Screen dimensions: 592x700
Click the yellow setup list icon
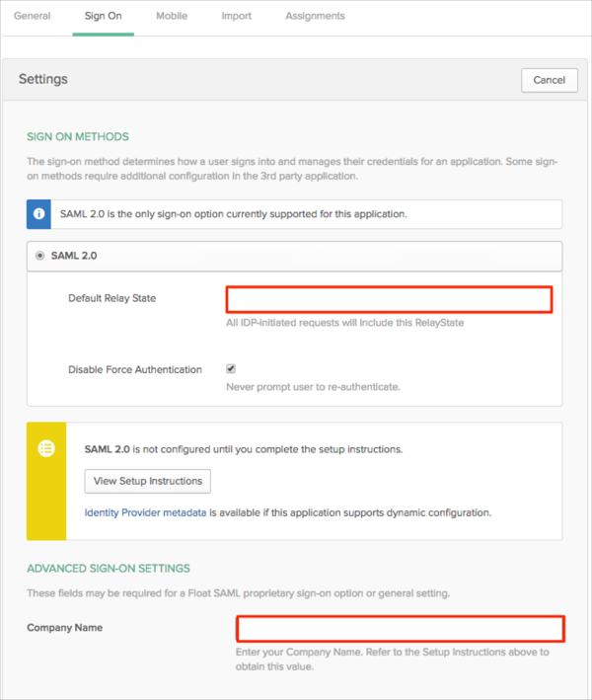45,448
